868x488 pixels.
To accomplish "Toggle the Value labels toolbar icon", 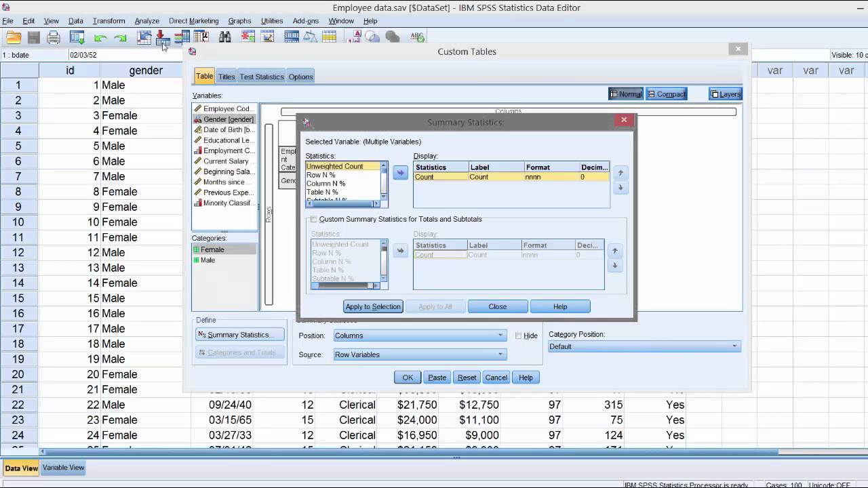I will point(354,37).
